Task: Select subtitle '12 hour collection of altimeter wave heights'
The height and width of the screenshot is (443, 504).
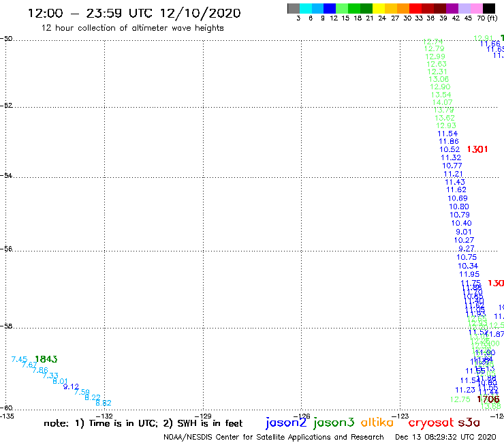Action: coord(132,28)
